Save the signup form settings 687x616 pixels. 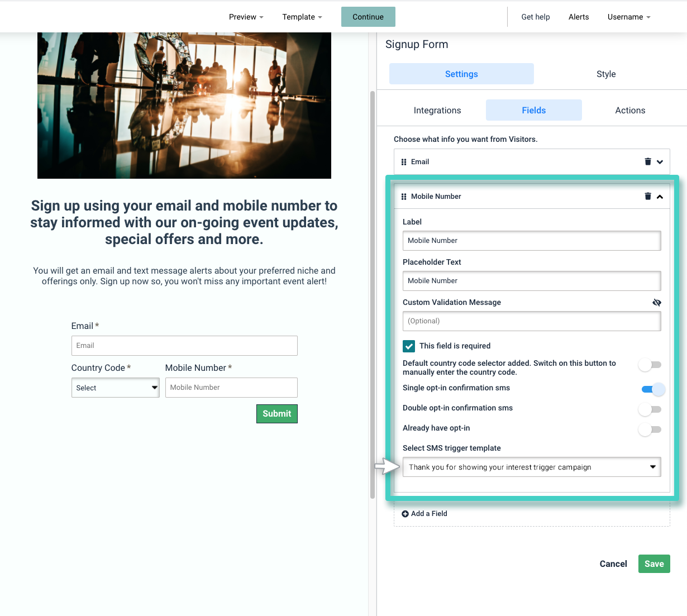(654, 564)
